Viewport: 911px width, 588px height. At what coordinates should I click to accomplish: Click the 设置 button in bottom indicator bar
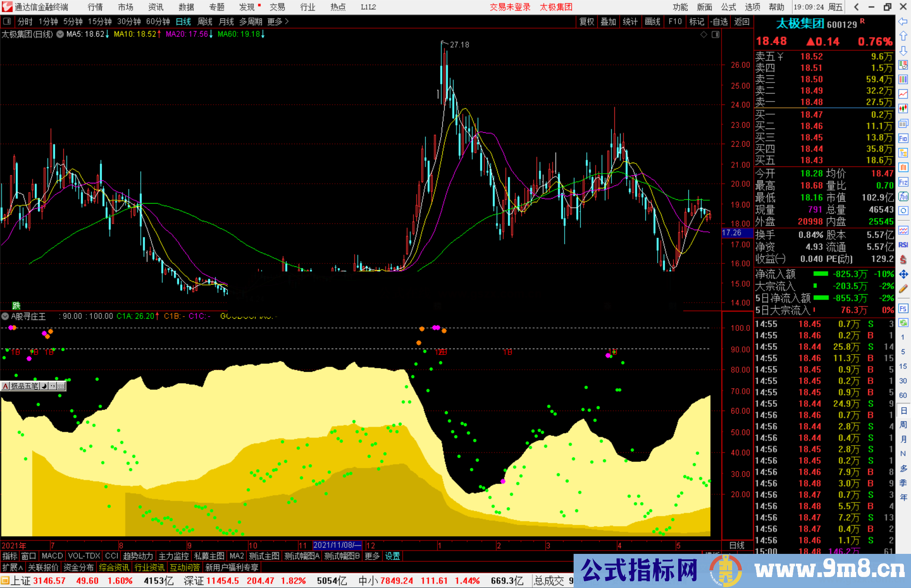pyautogui.click(x=392, y=556)
